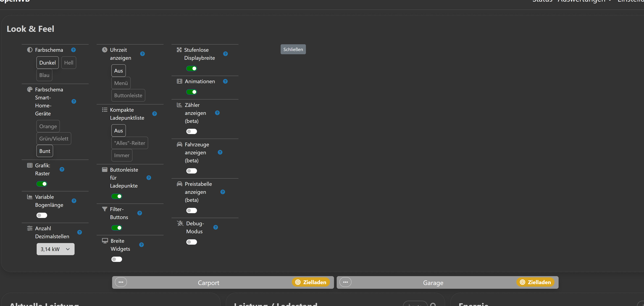
Task: Click the help icon beside Anzahl Dezimalstellen
Action: tap(80, 232)
